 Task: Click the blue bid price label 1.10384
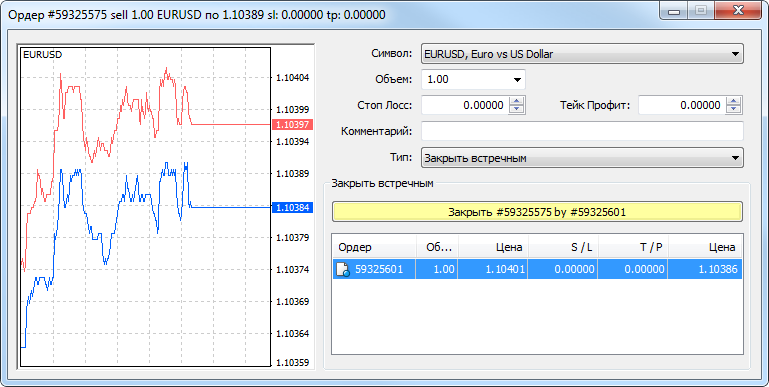pyautogui.click(x=292, y=207)
